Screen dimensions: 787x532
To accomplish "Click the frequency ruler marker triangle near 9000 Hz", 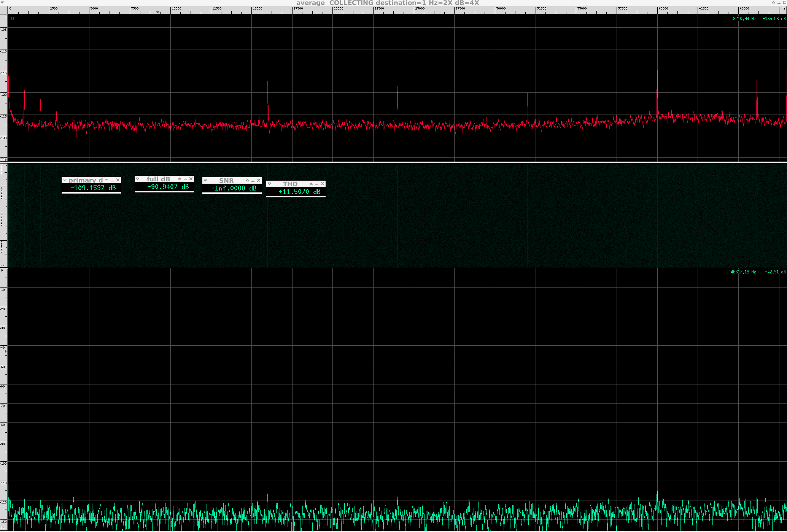I will click(x=157, y=12).
